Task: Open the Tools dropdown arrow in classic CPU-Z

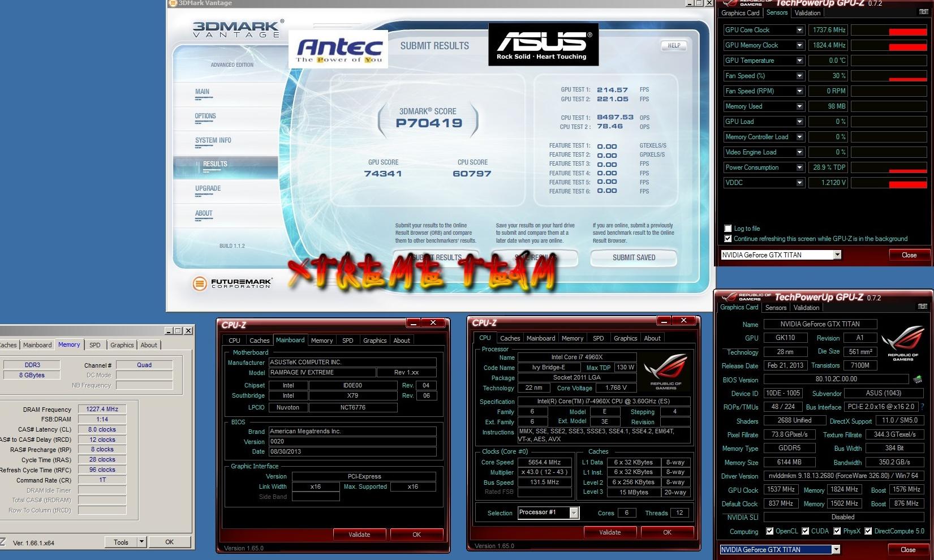Action: tap(141, 542)
